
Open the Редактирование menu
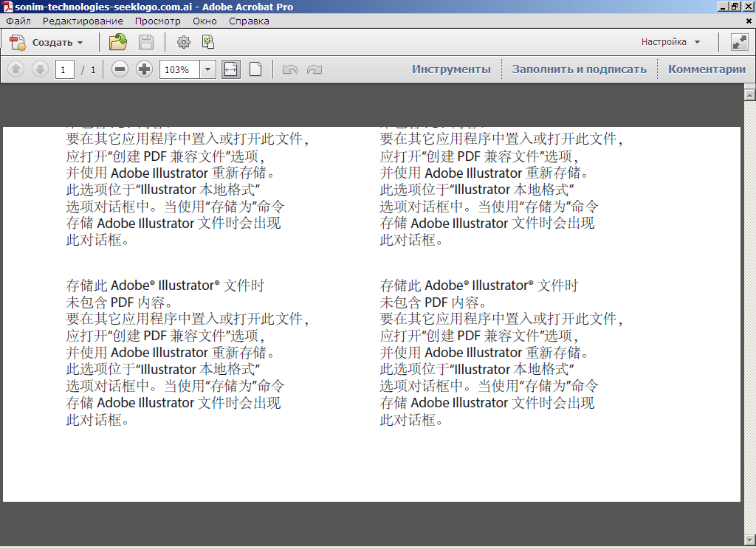(83, 21)
